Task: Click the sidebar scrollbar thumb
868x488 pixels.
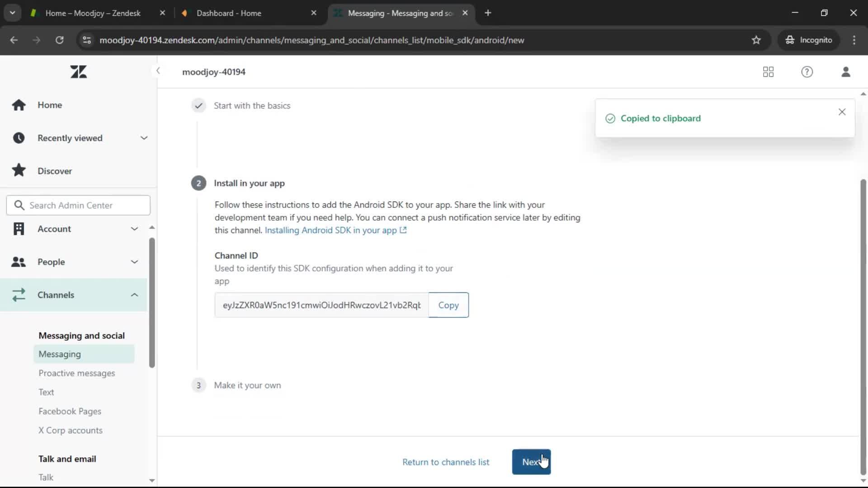Action: [152, 303]
